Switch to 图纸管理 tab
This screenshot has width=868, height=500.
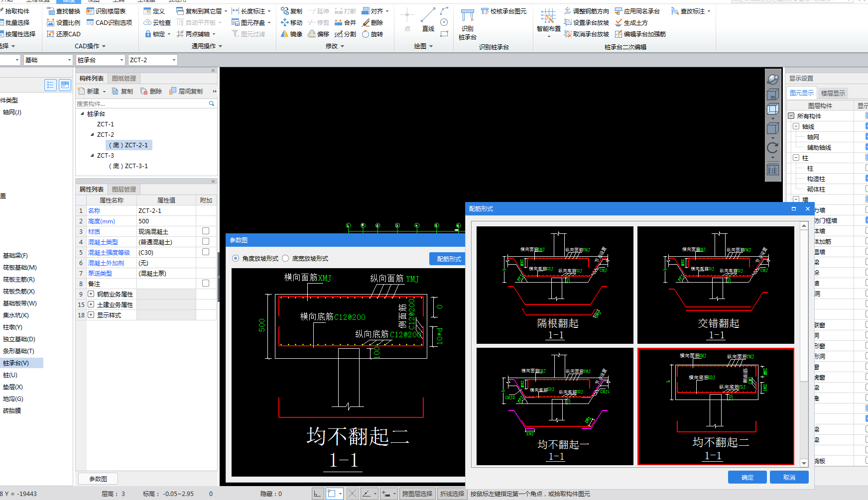point(124,78)
